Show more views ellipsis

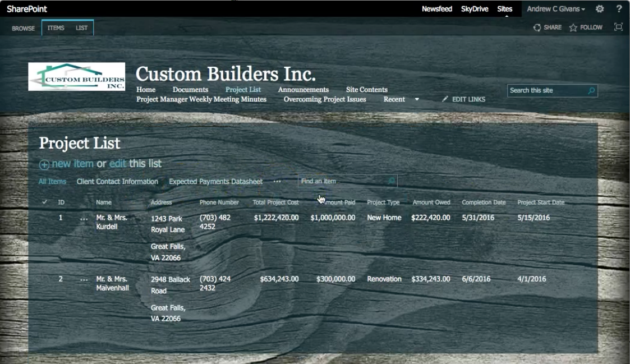point(277,182)
